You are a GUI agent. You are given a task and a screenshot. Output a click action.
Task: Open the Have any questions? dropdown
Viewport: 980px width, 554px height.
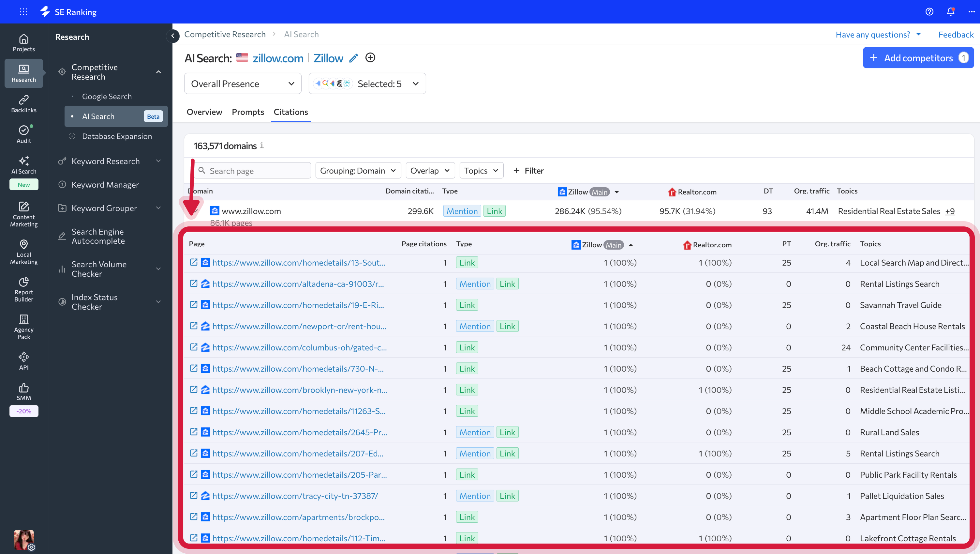878,35
